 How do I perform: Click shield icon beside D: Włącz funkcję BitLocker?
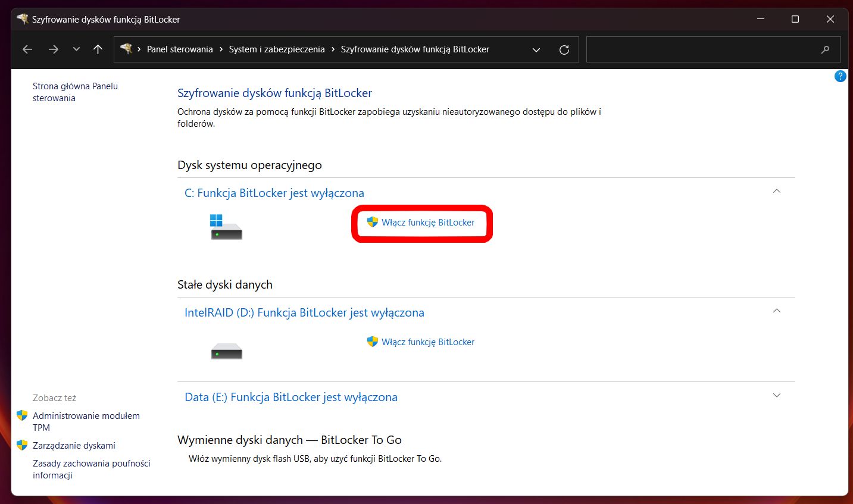point(373,342)
